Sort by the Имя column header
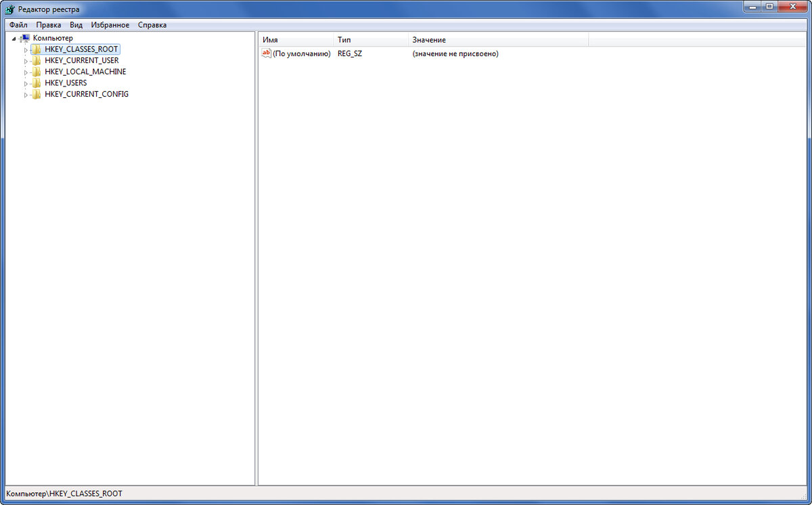 (296, 40)
